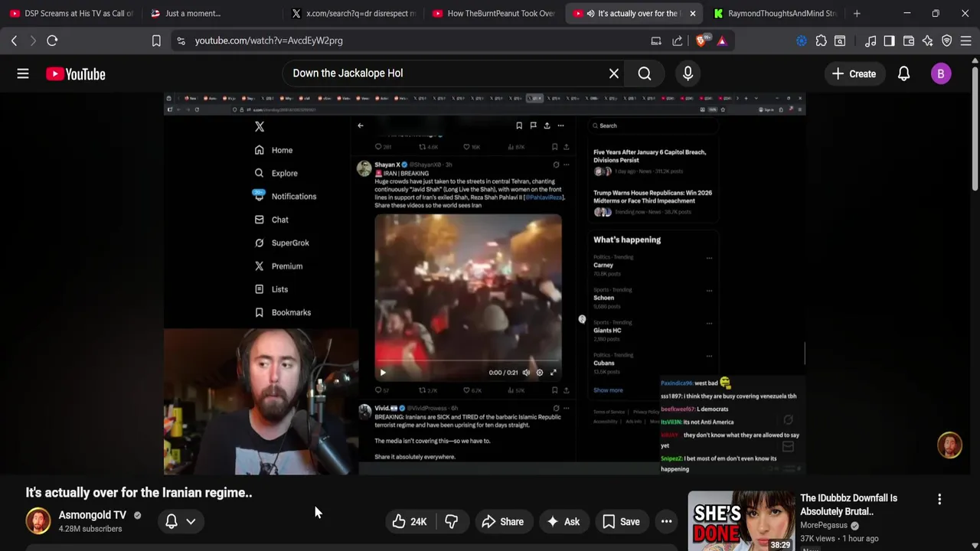Open the iDubbbz Downfall video thumbnail
The image size is (980, 551).
[740, 521]
